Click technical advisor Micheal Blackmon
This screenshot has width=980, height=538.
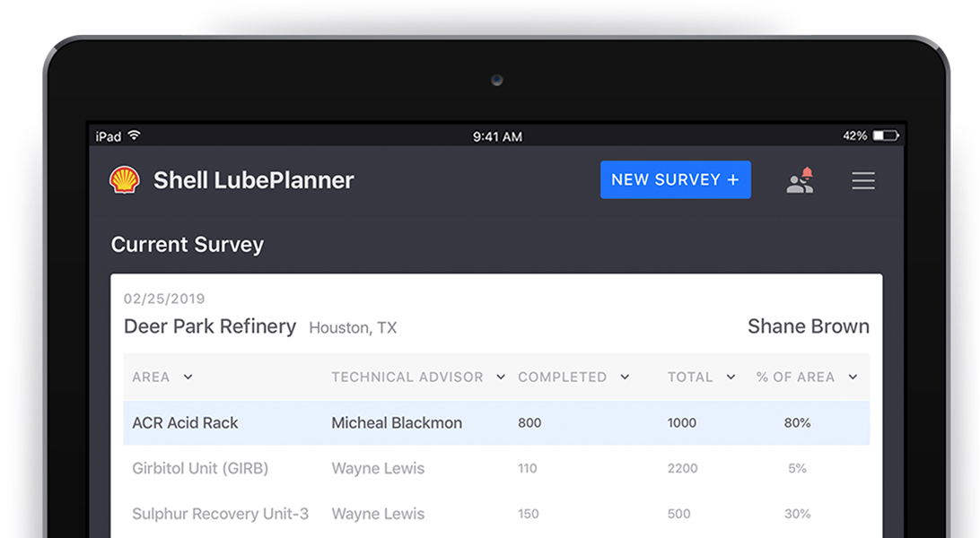397,423
